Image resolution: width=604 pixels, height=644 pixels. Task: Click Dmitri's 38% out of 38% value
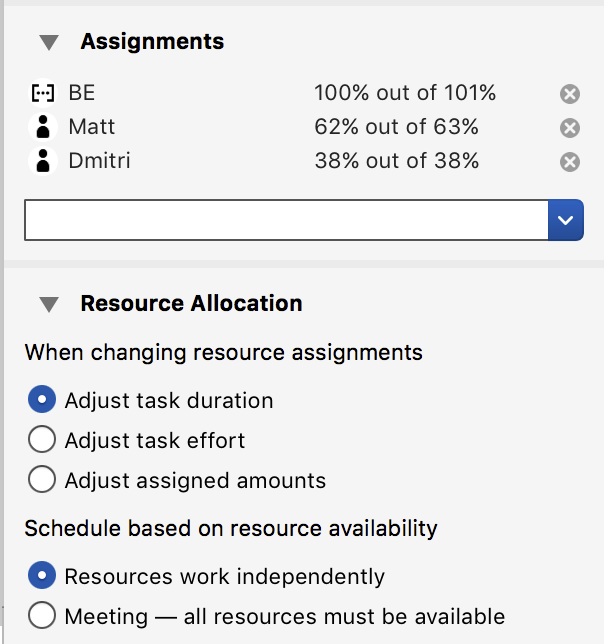tap(396, 161)
